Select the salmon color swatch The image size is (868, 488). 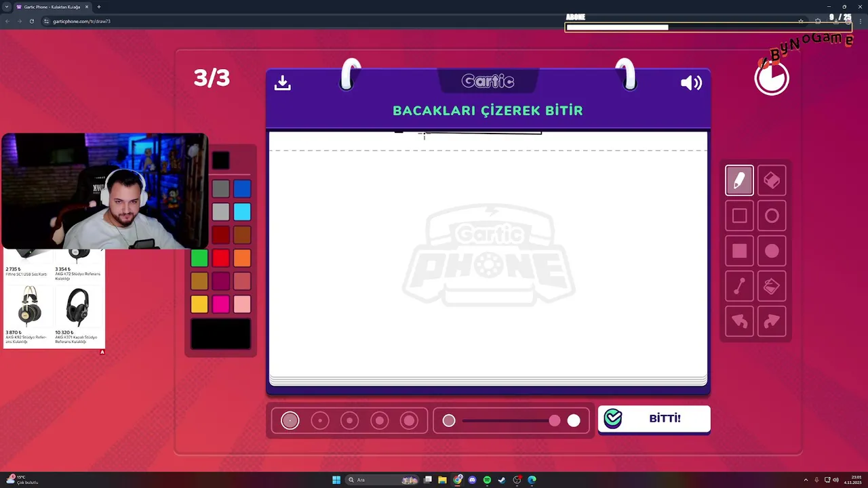coord(242,281)
